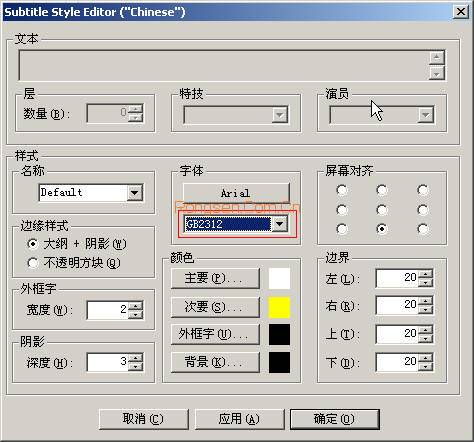
Task: Increase the 数量 layer count spinner
Action: [x=135, y=109]
